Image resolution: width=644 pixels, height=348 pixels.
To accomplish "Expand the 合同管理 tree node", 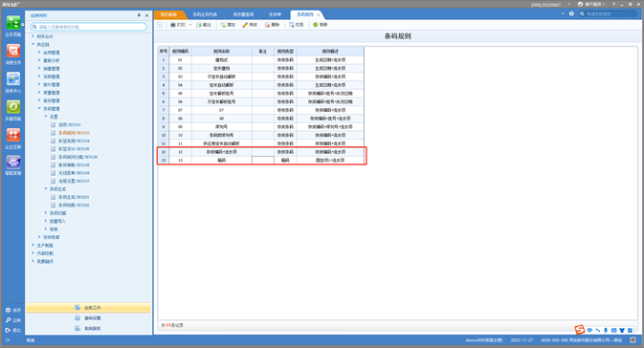I will pos(39,53).
